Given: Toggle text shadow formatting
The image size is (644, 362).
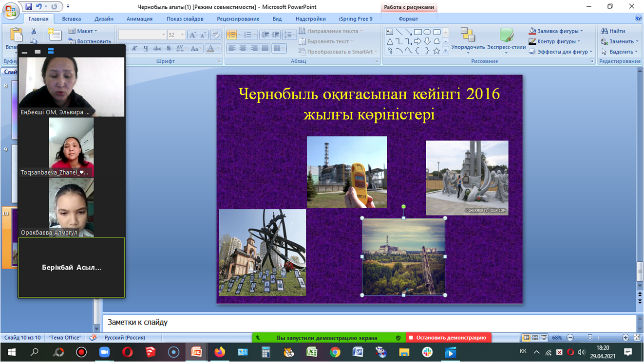Looking at the screenshot, I should (169, 48).
